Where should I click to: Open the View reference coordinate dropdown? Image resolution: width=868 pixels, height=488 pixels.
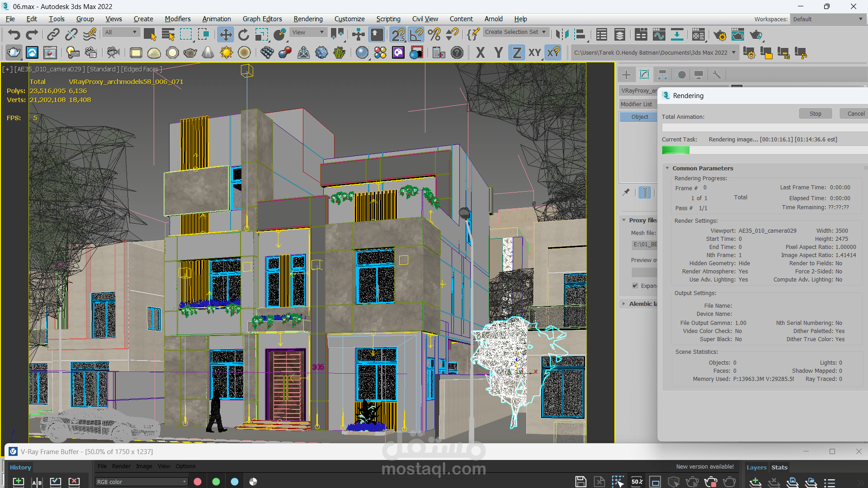[x=308, y=33]
